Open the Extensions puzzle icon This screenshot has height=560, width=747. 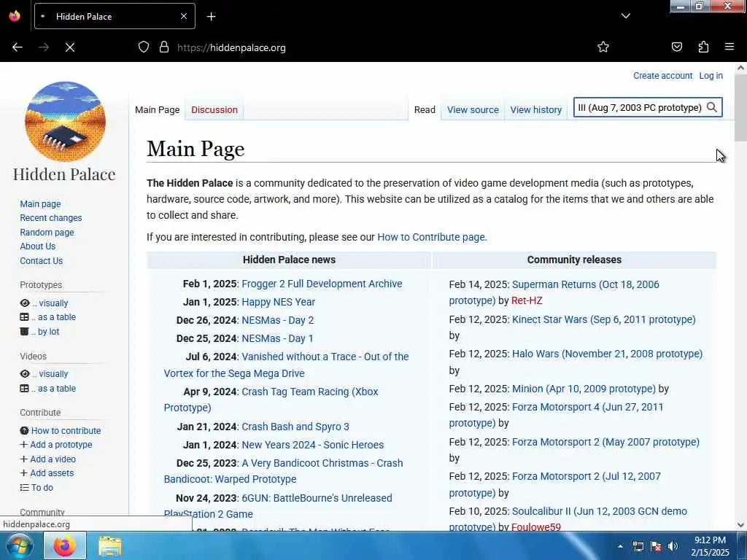703,47
